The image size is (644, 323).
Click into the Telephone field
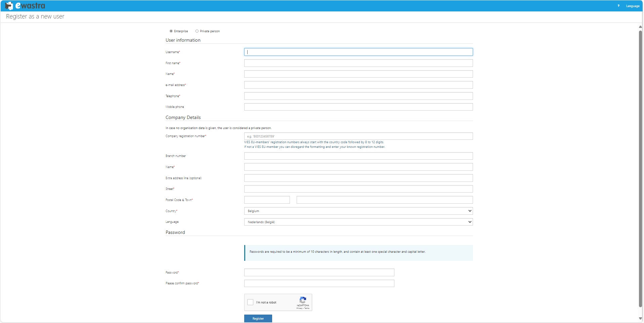click(x=358, y=96)
